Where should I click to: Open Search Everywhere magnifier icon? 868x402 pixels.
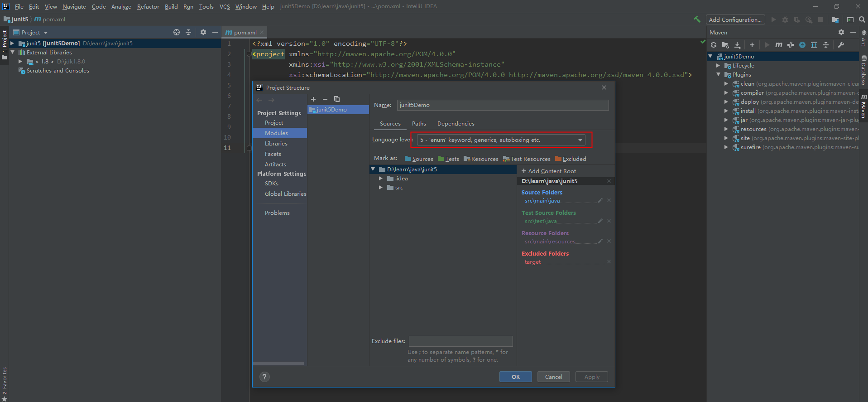click(862, 19)
